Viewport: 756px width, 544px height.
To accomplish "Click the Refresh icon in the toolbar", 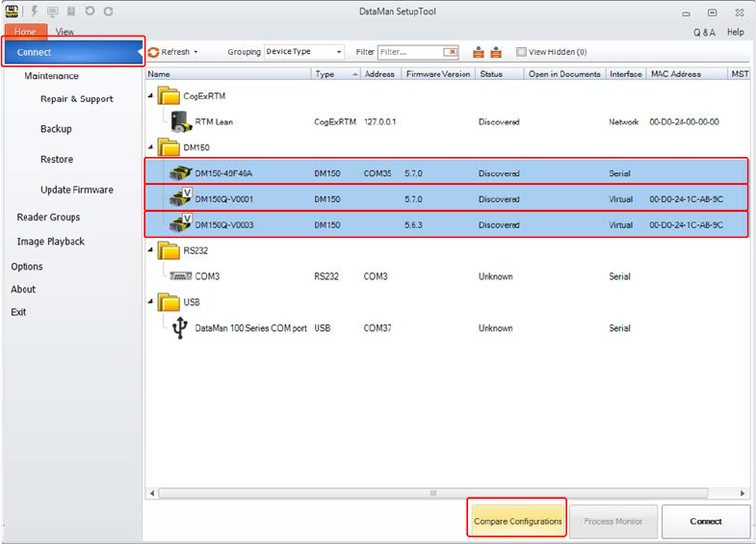I will [153, 52].
